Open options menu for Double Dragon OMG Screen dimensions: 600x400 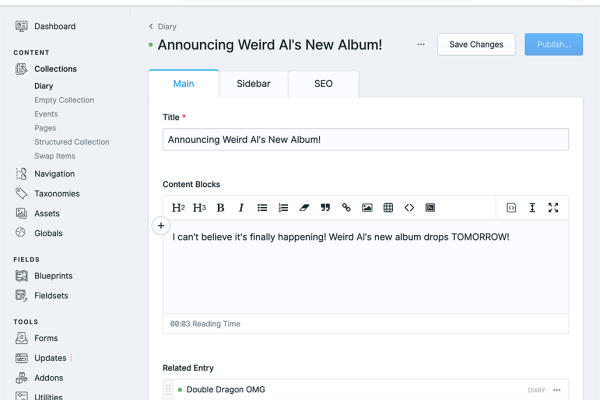click(x=557, y=390)
